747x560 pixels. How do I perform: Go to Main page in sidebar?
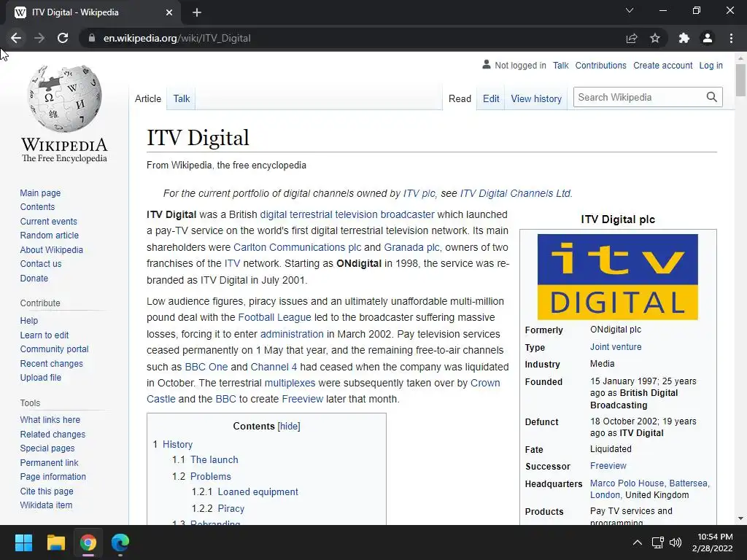point(40,192)
